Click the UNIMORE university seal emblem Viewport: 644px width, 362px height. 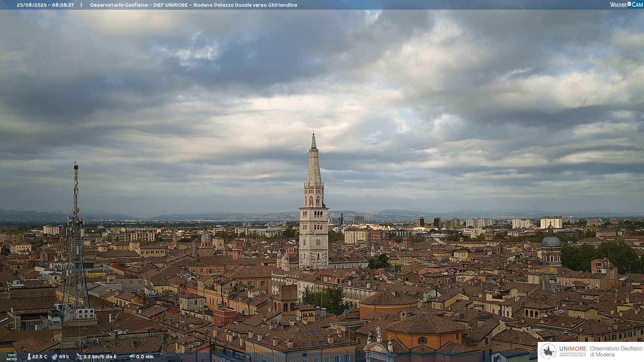coord(548,352)
